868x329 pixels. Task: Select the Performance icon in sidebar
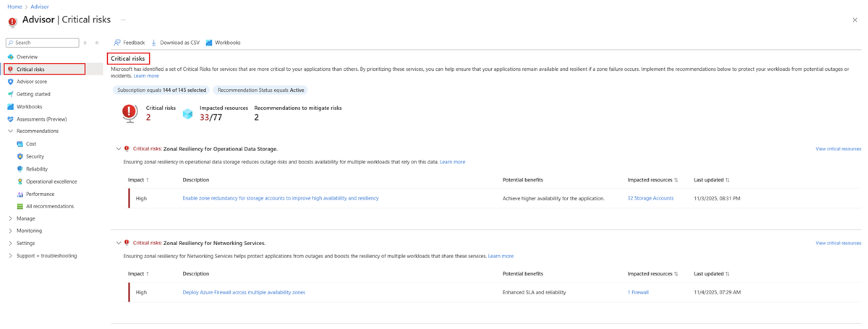pyautogui.click(x=20, y=194)
